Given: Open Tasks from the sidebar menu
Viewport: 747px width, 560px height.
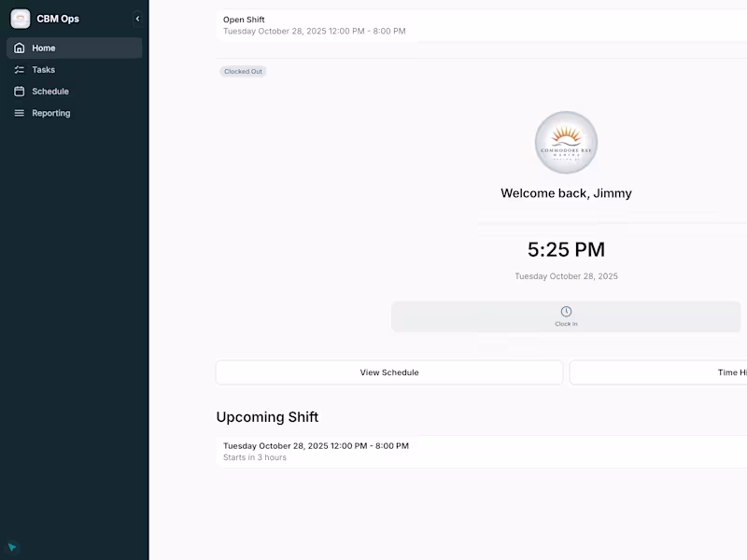Looking at the screenshot, I should [43, 69].
